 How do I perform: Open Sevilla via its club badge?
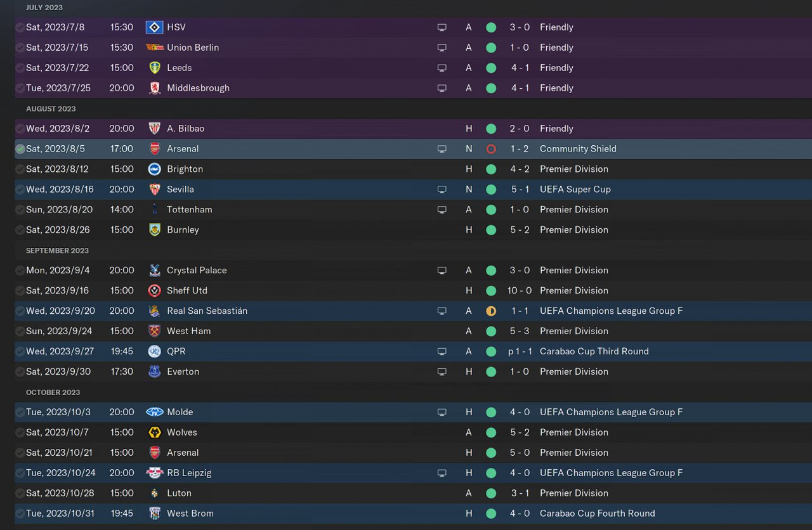pos(154,190)
